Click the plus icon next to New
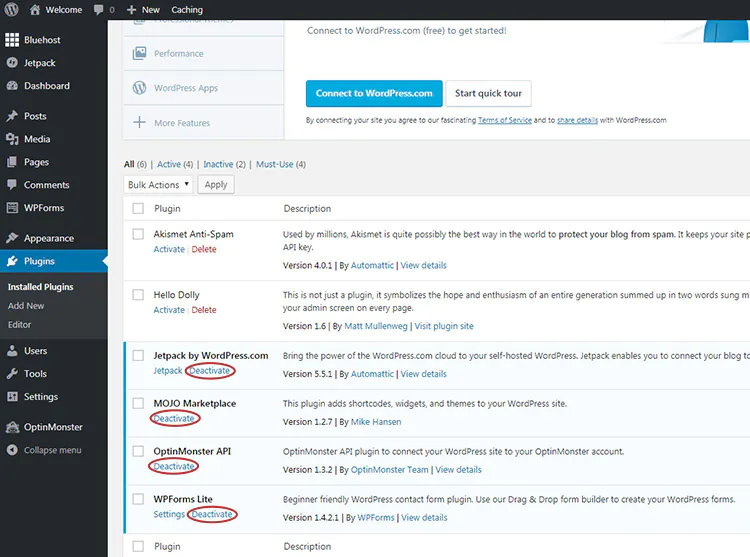 [132, 10]
